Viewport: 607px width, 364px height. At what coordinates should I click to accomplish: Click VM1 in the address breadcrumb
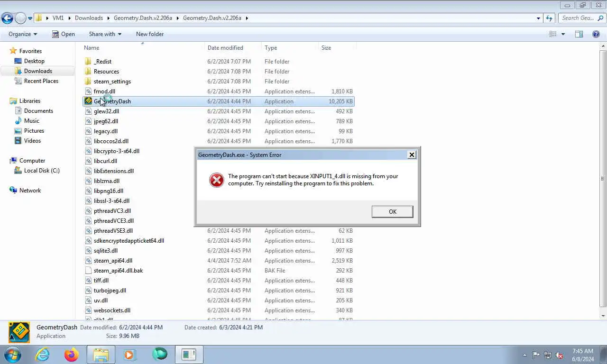(58, 18)
